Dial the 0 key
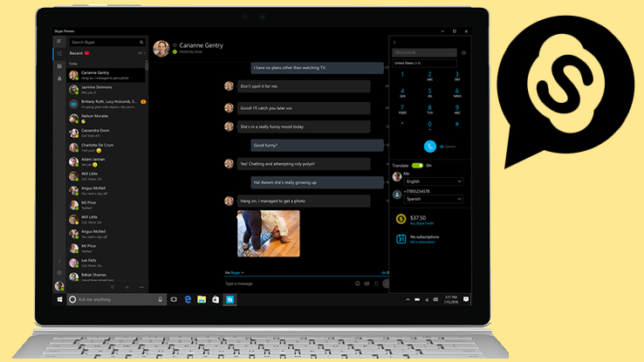 click(x=429, y=125)
